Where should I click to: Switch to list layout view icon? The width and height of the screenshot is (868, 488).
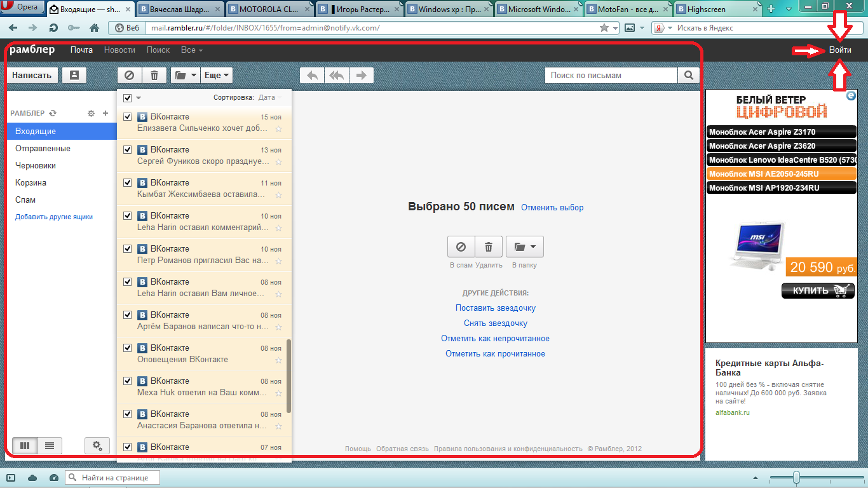click(50, 446)
